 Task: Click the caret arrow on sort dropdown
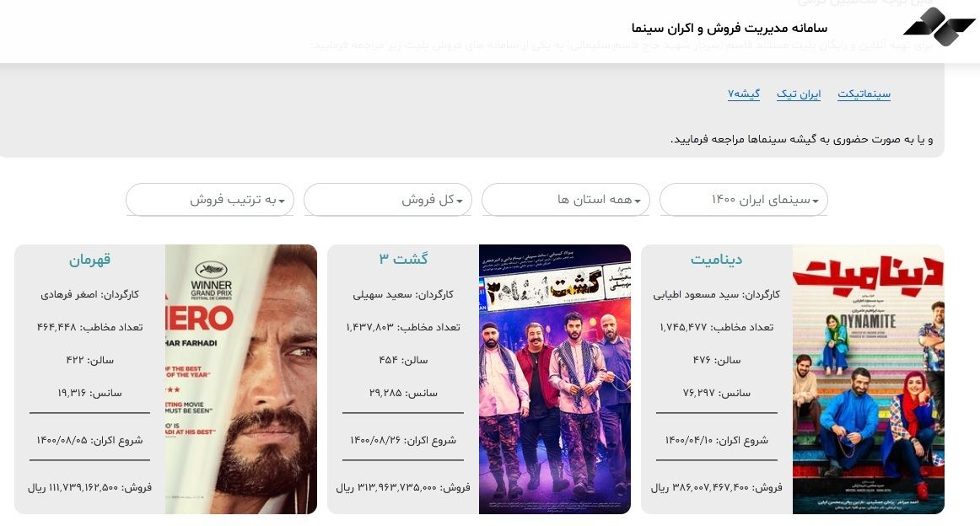point(281,201)
